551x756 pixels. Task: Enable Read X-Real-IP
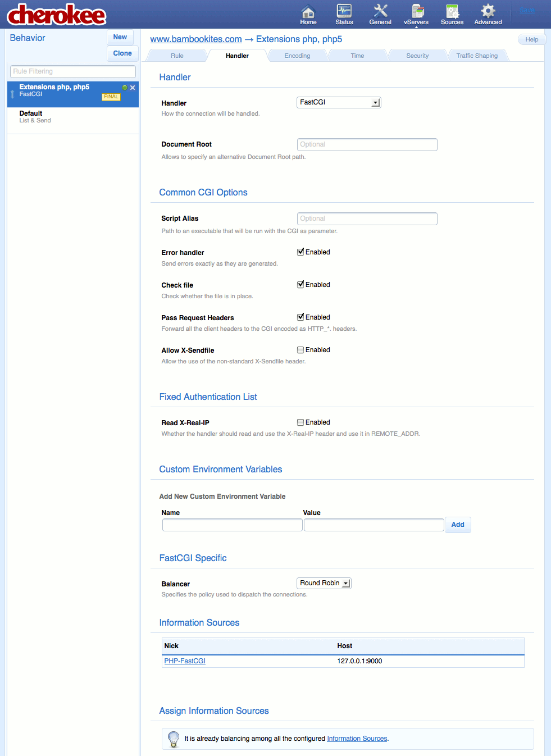[300, 422]
